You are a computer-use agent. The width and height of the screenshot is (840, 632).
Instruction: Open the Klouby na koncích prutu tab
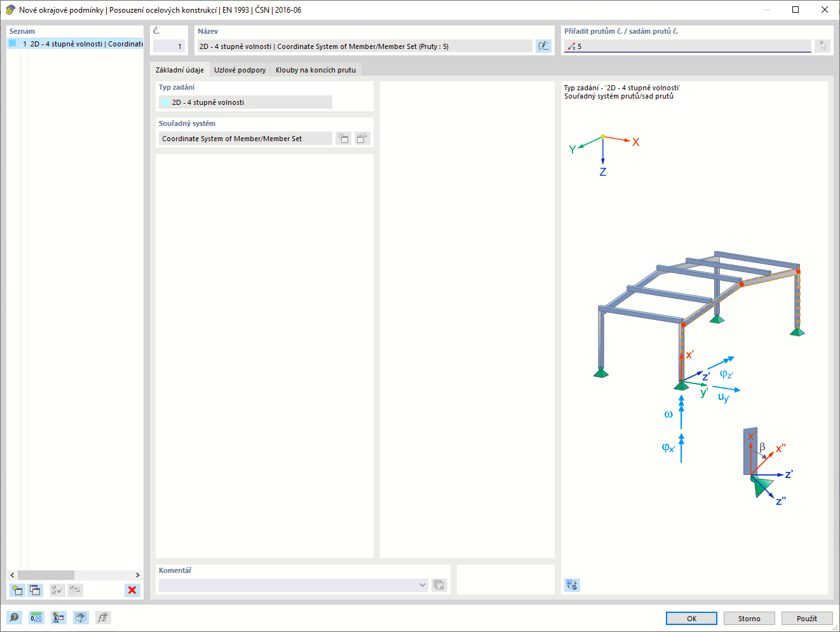coord(316,70)
